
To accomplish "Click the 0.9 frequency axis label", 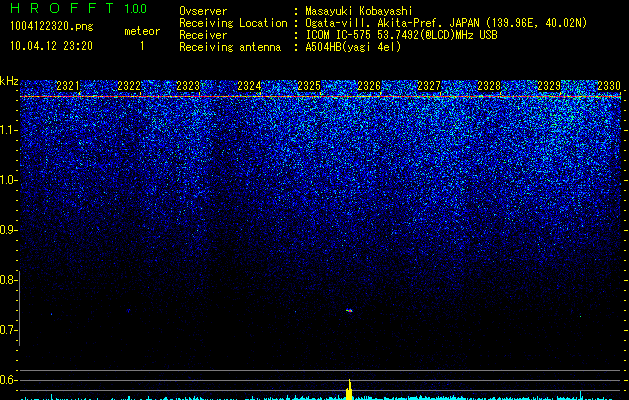I will [7, 230].
